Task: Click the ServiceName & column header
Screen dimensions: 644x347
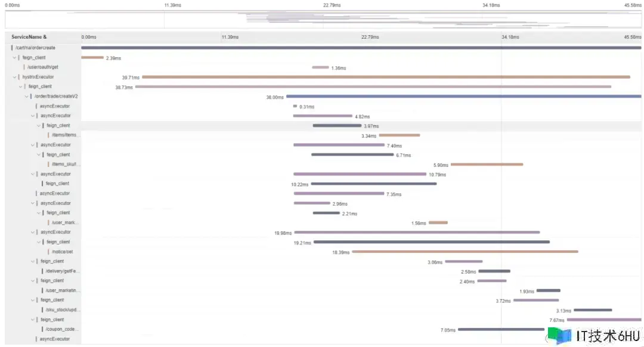Action: click(29, 37)
